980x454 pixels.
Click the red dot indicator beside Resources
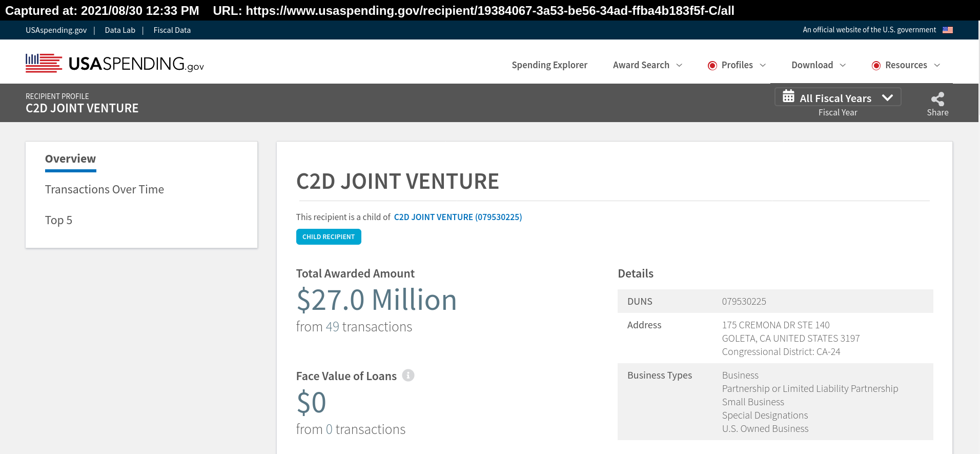(x=876, y=66)
